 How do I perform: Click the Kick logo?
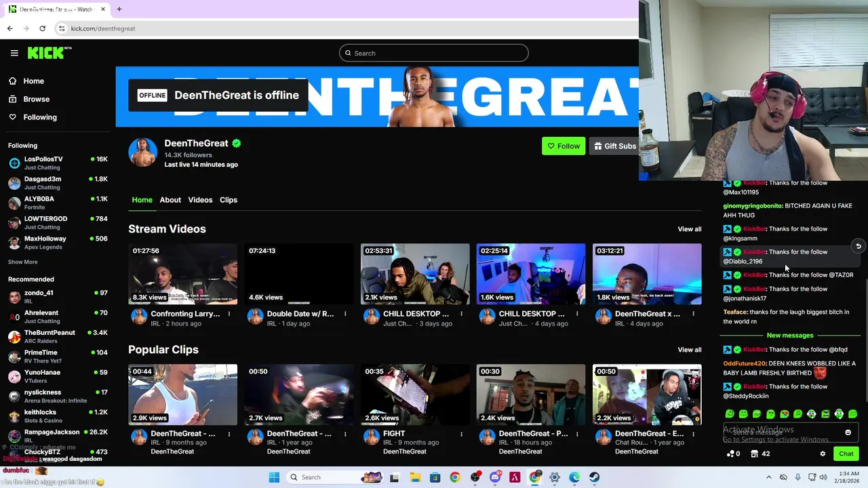49,53
